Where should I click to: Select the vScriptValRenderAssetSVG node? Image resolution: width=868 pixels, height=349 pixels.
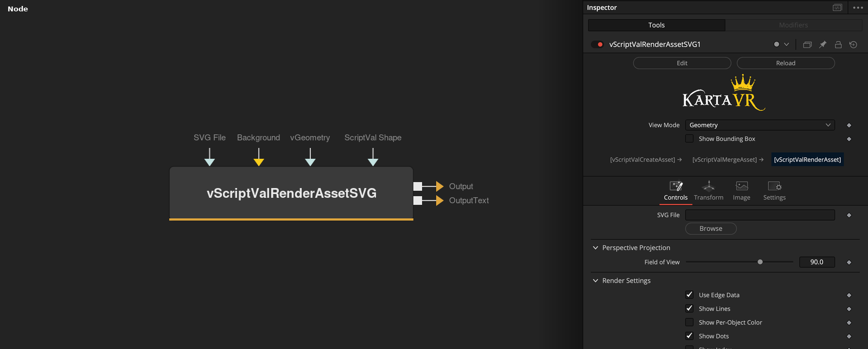click(291, 193)
